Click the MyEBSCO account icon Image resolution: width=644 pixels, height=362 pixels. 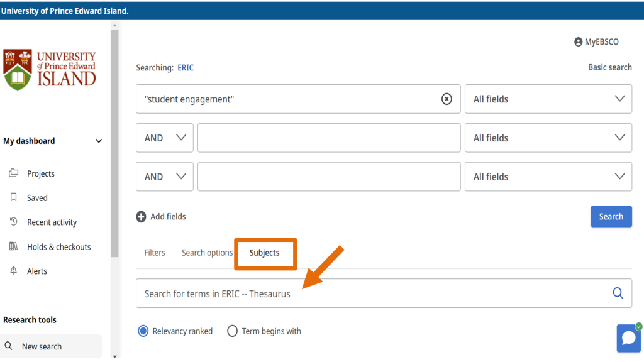[578, 42]
